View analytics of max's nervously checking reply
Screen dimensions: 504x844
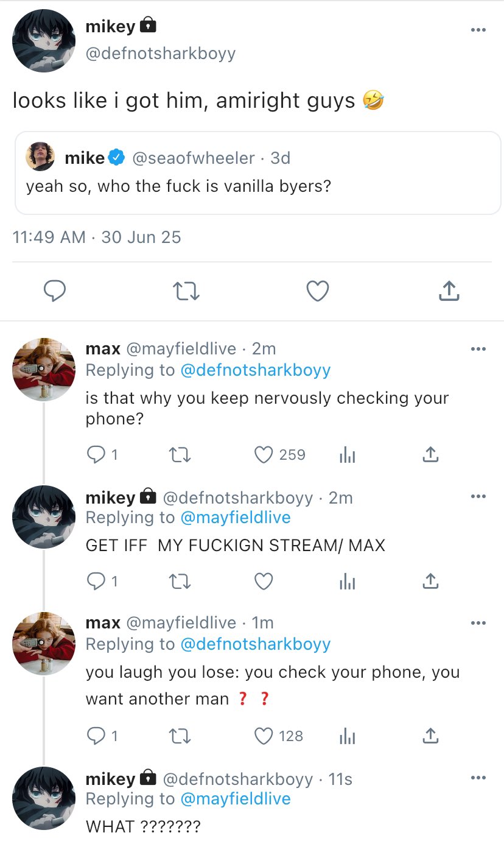[x=347, y=455]
